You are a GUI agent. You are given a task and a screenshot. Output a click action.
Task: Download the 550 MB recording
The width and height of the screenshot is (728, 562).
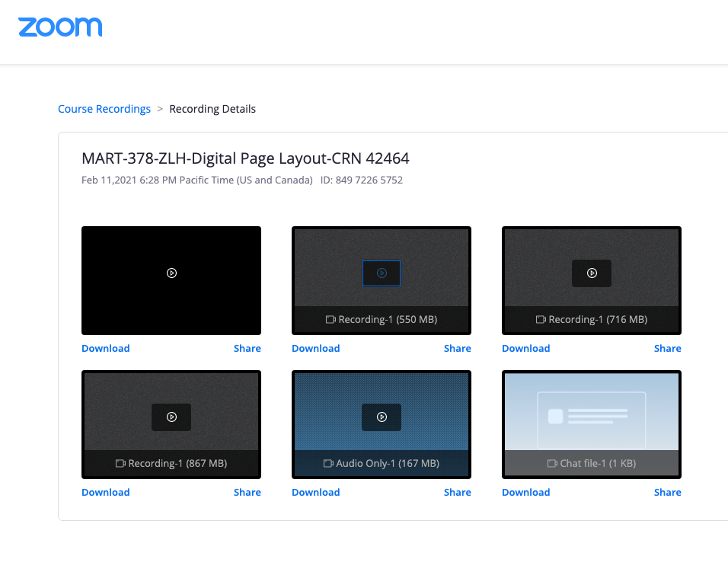[316, 348]
